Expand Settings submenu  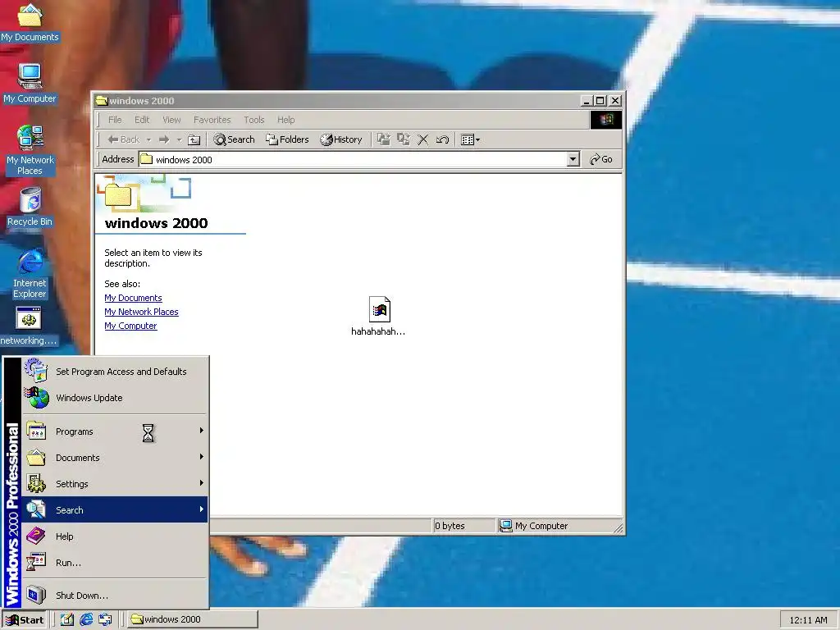point(115,484)
